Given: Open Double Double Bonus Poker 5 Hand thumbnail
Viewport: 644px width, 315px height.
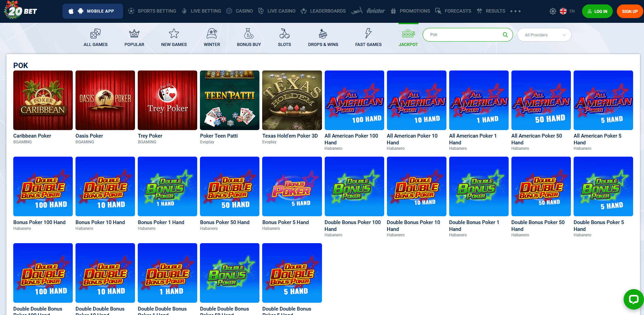Looking at the screenshot, I should 292,273.
